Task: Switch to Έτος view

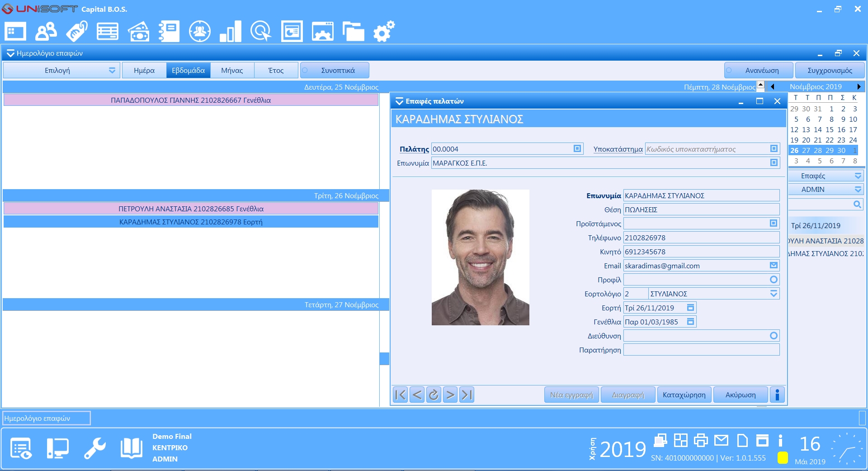Action: tap(276, 71)
